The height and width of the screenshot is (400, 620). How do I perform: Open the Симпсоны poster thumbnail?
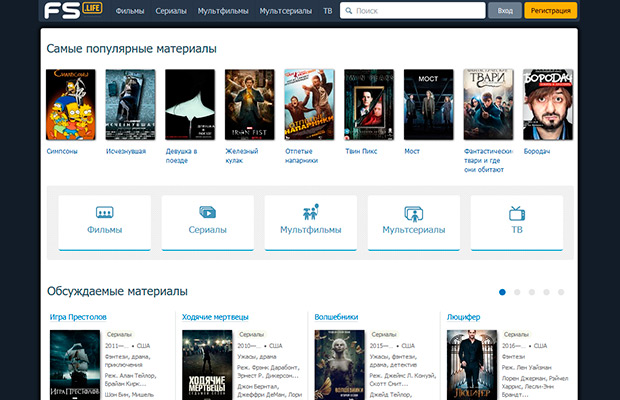pyautogui.click(x=71, y=104)
